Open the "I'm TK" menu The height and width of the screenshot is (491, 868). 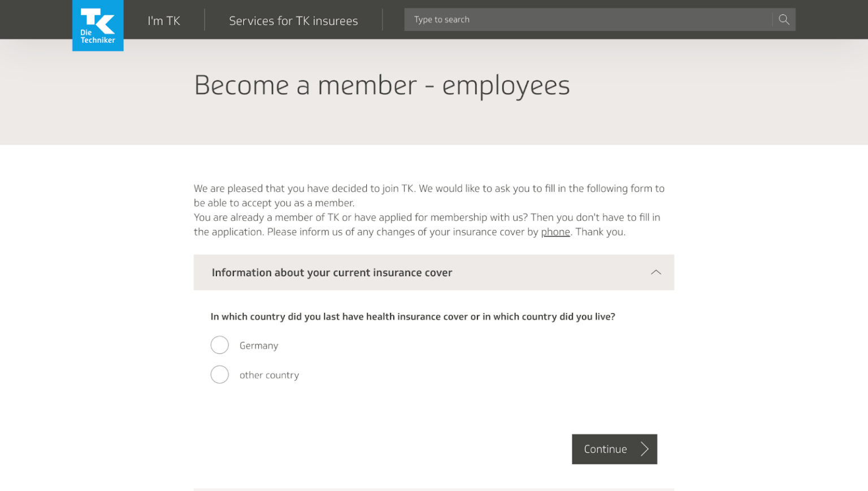[163, 20]
